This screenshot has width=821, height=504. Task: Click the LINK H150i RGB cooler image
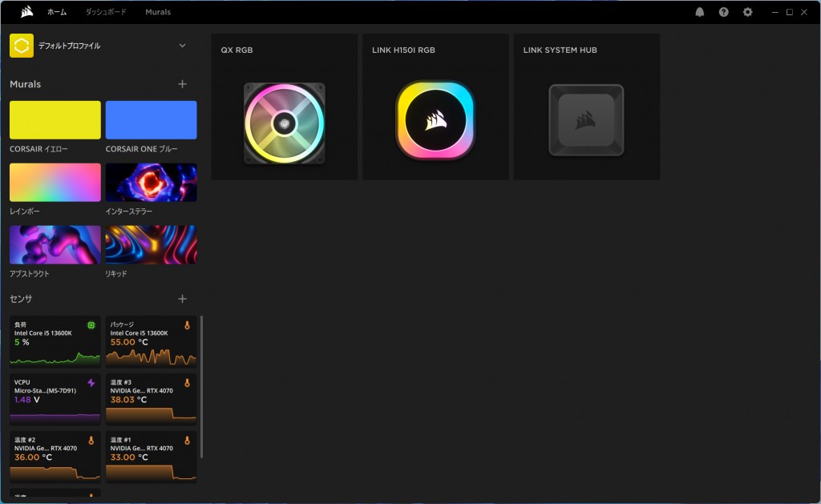(435, 120)
